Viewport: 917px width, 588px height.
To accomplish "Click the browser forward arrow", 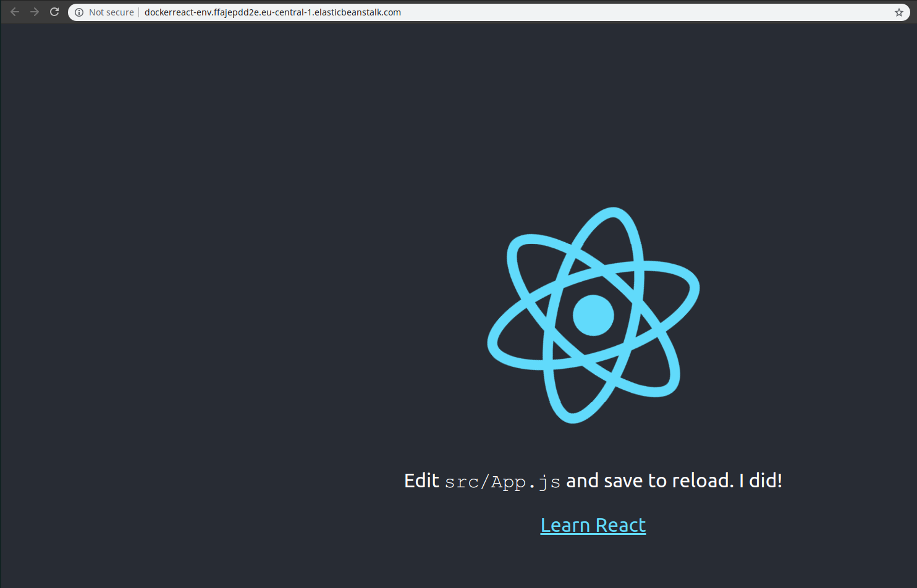I will (35, 12).
